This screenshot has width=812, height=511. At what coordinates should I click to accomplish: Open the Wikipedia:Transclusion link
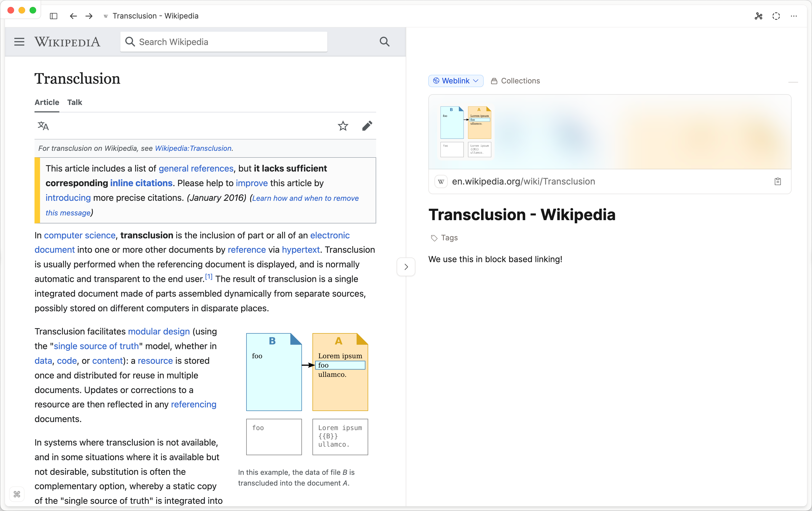coord(193,148)
